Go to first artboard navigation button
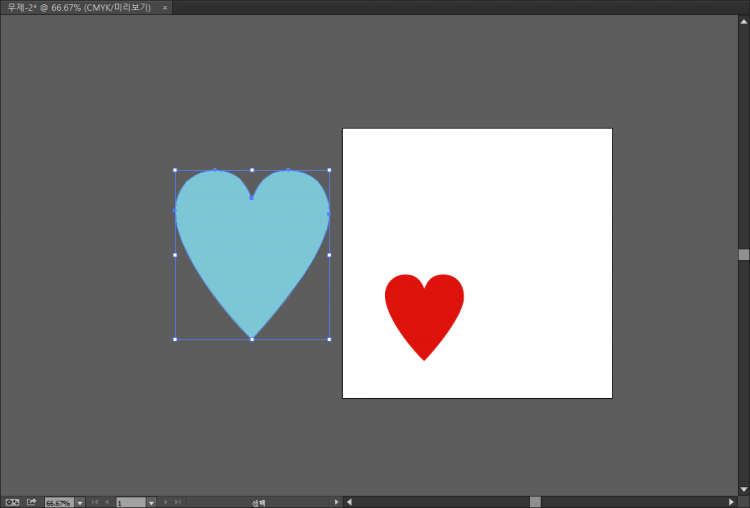The width and height of the screenshot is (750, 508). [x=94, y=502]
